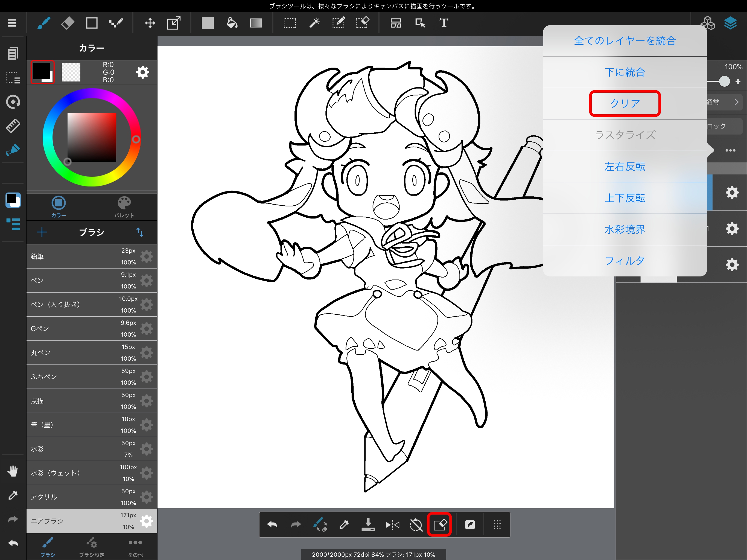
Task: Click the layer opacity slider handle
Action: (724, 81)
